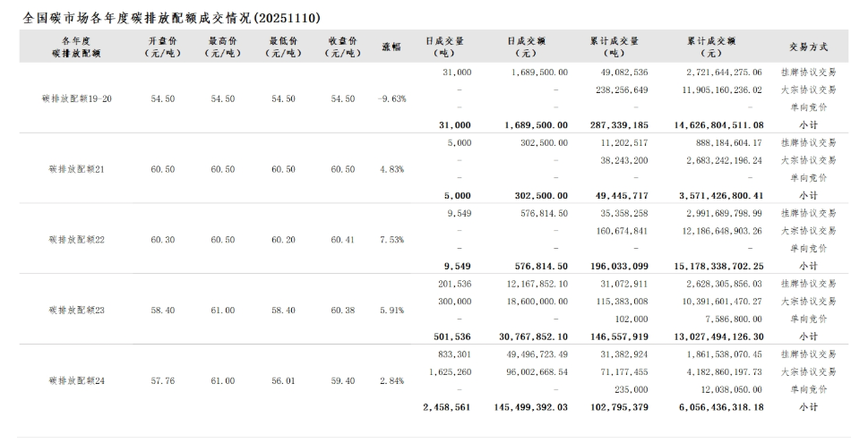868x443 pixels.
Task: Click the 最高价 column header
Action: [x=222, y=47]
